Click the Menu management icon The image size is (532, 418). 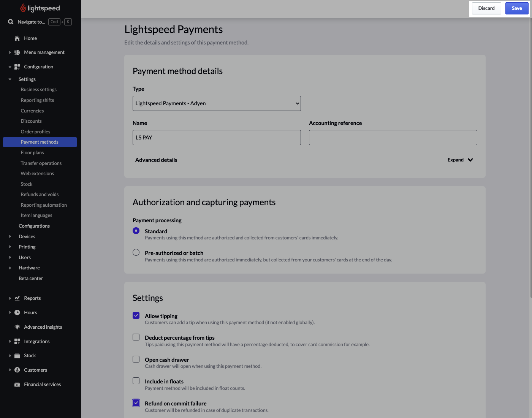[17, 52]
